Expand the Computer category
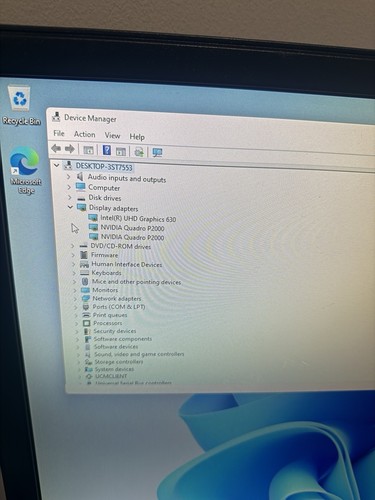Viewport: 375px width, 500px height. 69,187
